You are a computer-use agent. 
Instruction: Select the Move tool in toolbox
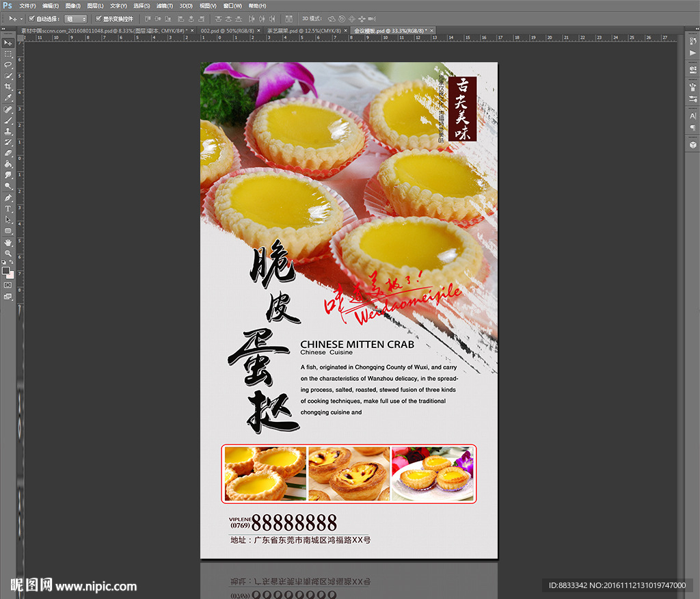(8, 43)
